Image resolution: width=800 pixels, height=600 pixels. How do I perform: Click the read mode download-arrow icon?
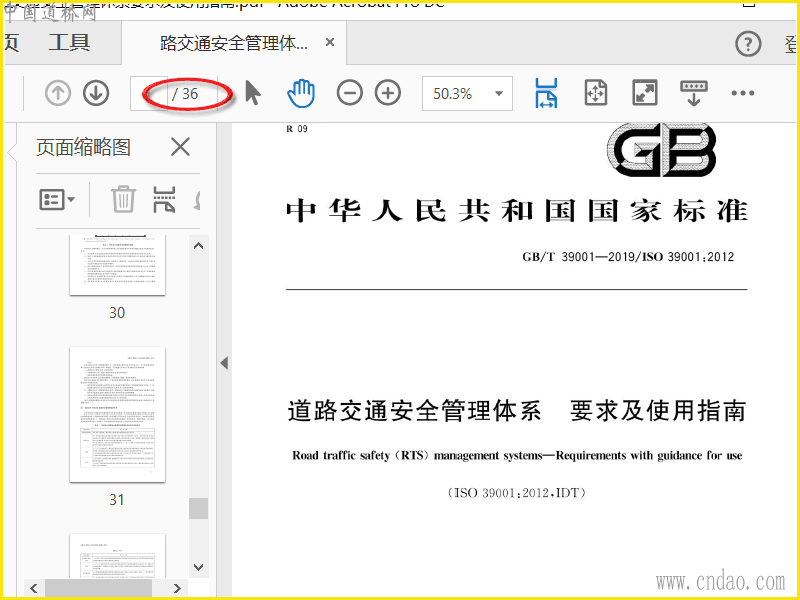694,93
